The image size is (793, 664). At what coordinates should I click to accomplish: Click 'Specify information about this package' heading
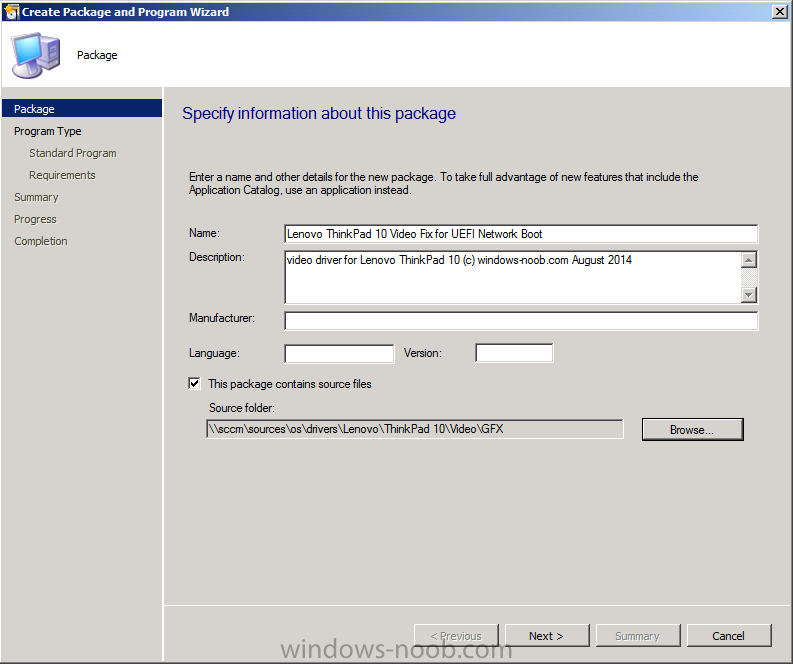pos(319,113)
